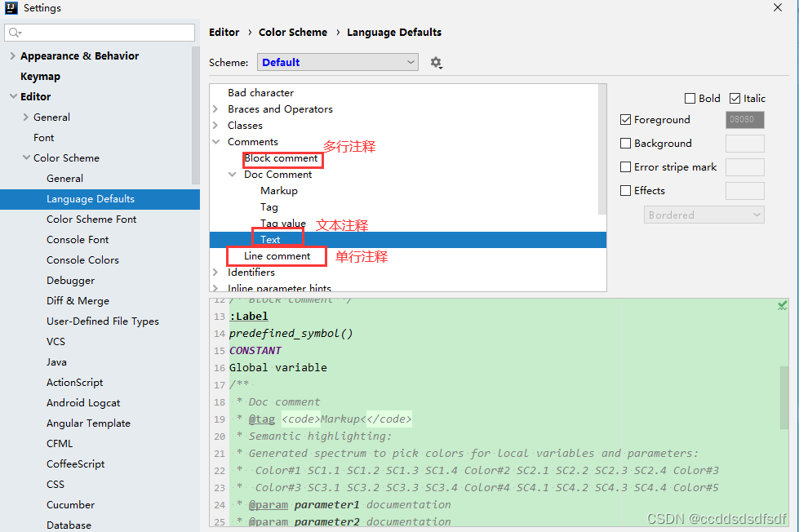This screenshot has width=799, height=532.
Task: Click the code preview scrollbar
Action: [x=784, y=397]
